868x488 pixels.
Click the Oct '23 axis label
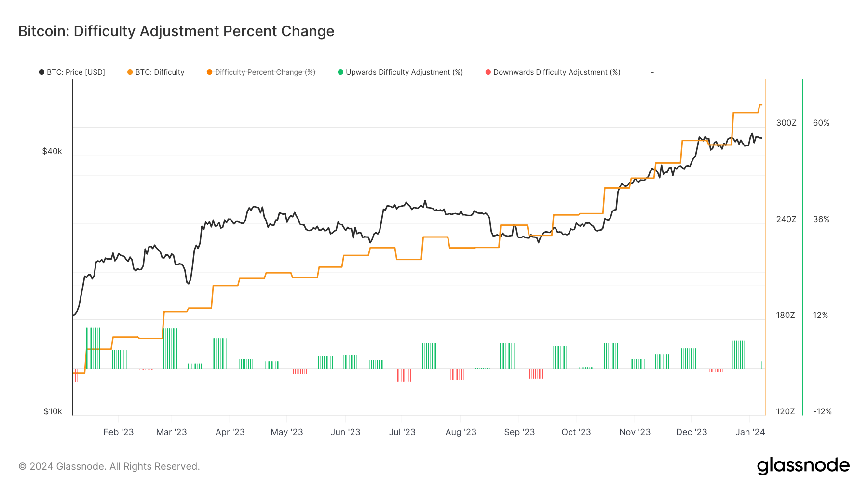point(576,432)
